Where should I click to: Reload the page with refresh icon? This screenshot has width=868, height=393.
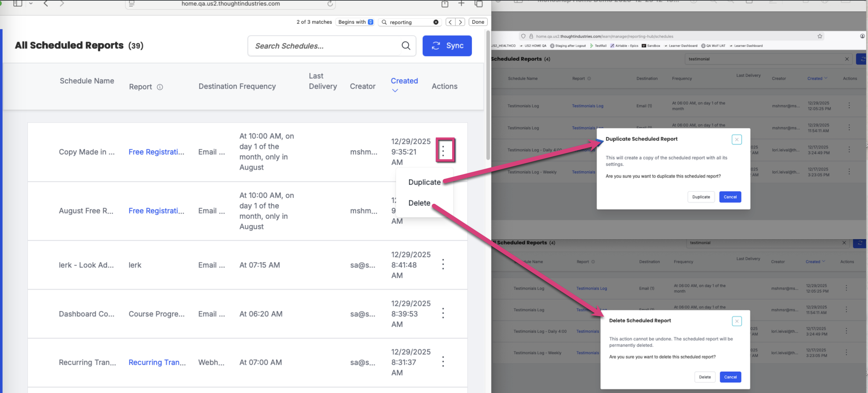tap(330, 4)
